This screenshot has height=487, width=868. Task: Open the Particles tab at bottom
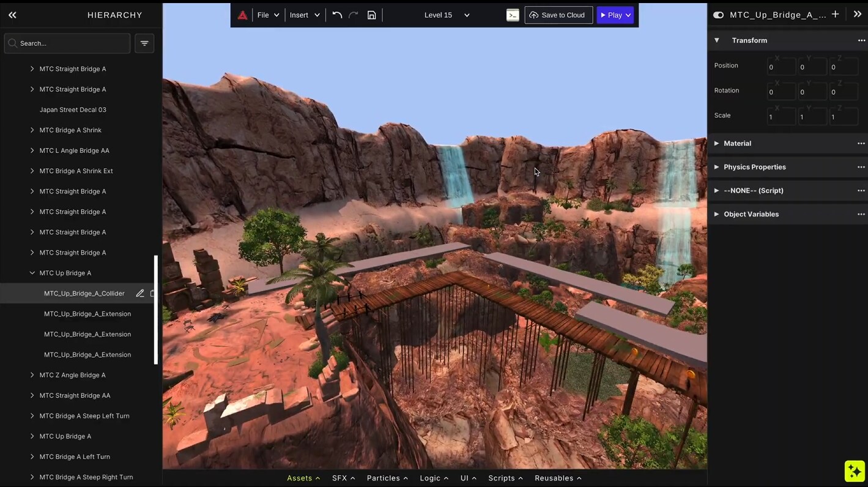click(x=387, y=478)
